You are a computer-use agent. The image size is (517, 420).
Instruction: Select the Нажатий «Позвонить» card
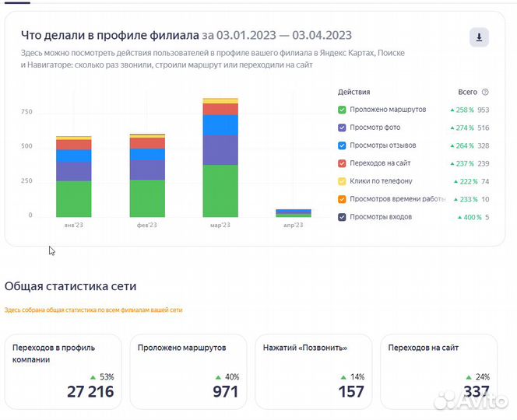[314, 371]
